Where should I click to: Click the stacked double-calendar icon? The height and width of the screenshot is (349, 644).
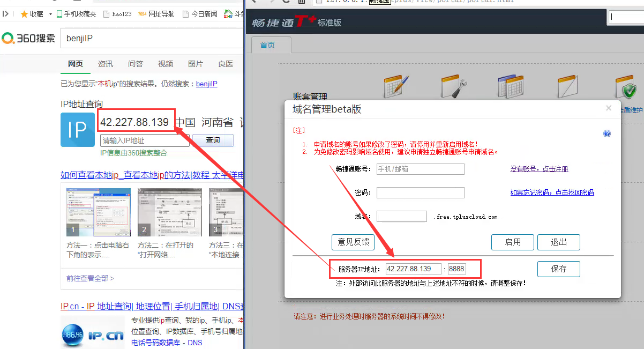pyautogui.click(x=511, y=87)
